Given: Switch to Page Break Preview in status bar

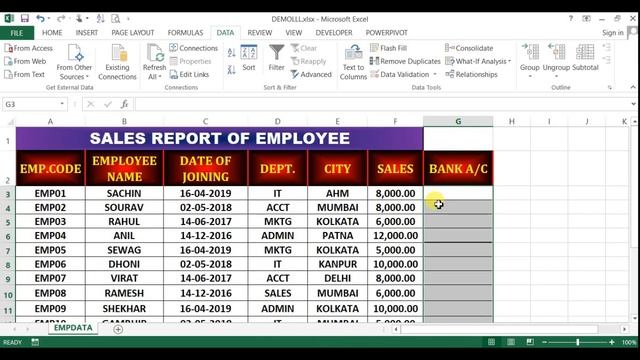Looking at the screenshot, I should (x=530, y=342).
